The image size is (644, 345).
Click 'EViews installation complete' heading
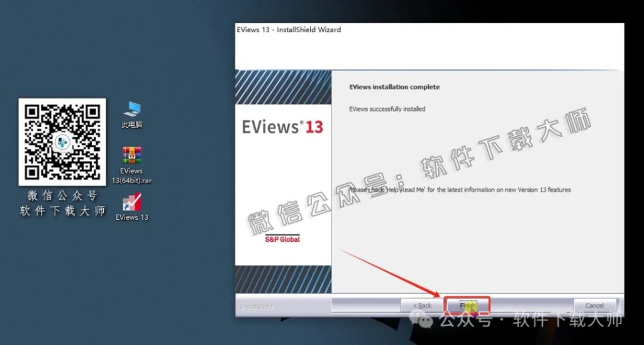[x=394, y=87]
